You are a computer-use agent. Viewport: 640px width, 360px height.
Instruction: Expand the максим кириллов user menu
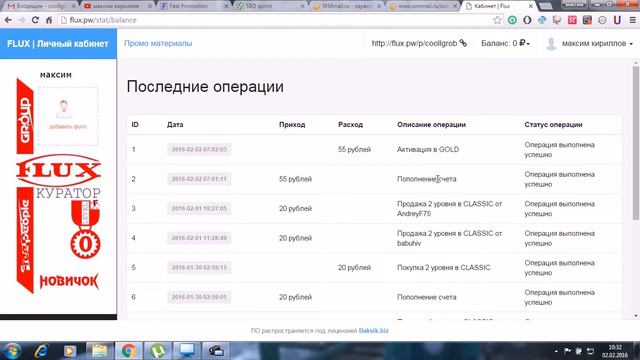[x=598, y=43]
